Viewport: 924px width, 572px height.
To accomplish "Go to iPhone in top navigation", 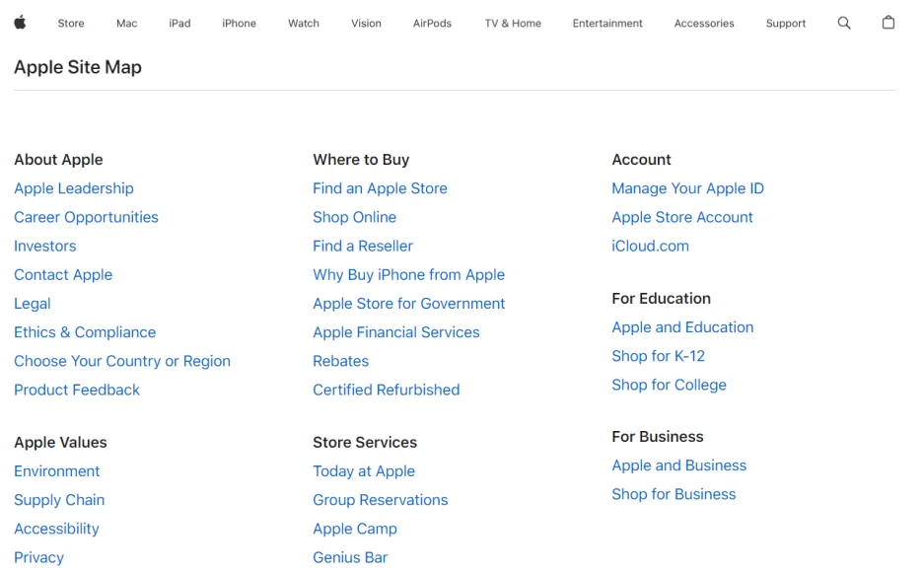I will pyautogui.click(x=239, y=23).
